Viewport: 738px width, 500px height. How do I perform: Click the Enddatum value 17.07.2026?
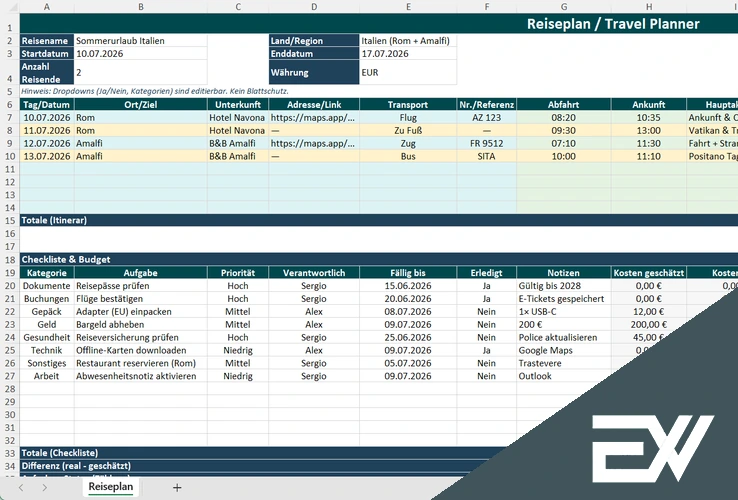(408, 54)
